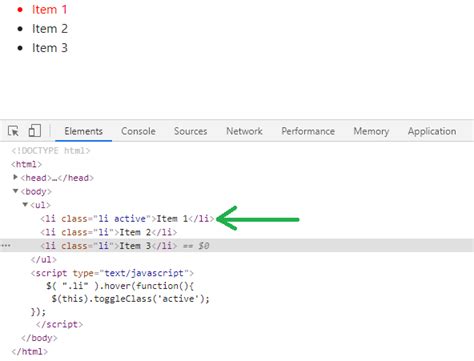Select the closing body tag
474x361 pixels.
(39, 338)
